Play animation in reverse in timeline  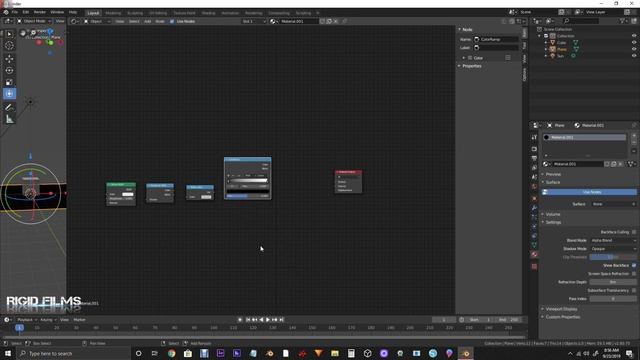261,320
